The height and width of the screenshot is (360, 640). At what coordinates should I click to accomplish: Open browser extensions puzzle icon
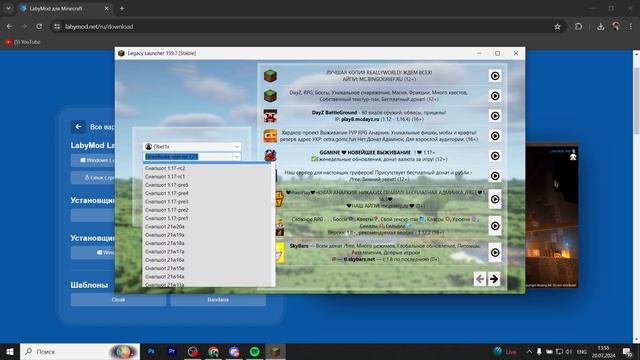pos(578,27)
